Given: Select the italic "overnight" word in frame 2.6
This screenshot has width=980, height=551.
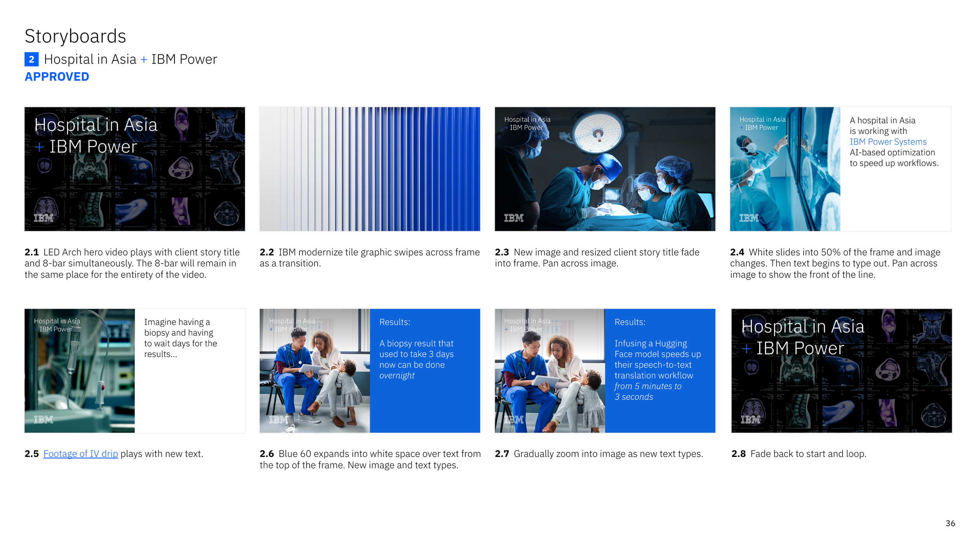Looking at the screenshot, I should tap(397, 376).
